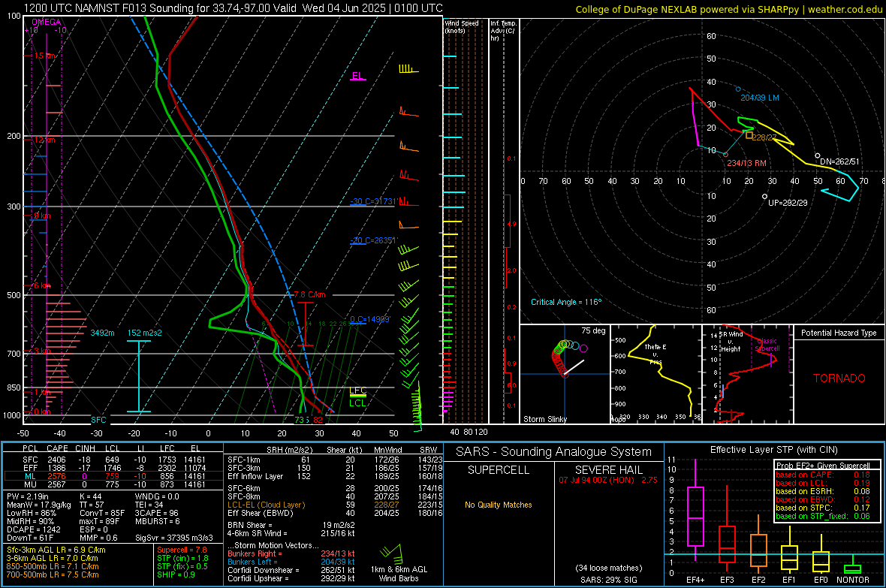The image size is (886, 588).
Task: Click the '700-500mb LR = 7.5 C/km' line
Action: [x=53, y=575]
